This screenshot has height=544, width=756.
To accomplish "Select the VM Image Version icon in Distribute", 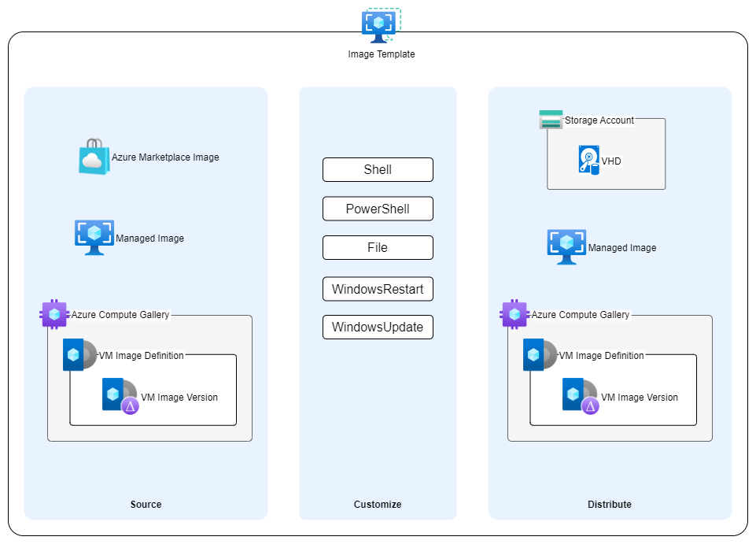I will coord(581,396).
